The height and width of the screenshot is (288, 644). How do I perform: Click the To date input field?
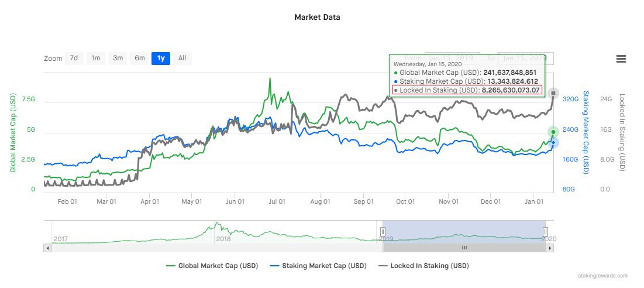click(x=526, y=59)
